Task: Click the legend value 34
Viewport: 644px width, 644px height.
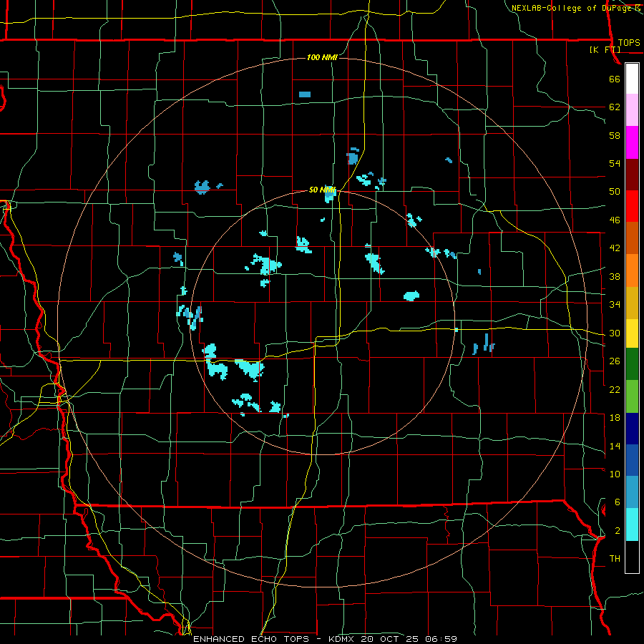Action: (x=615, y=305)
